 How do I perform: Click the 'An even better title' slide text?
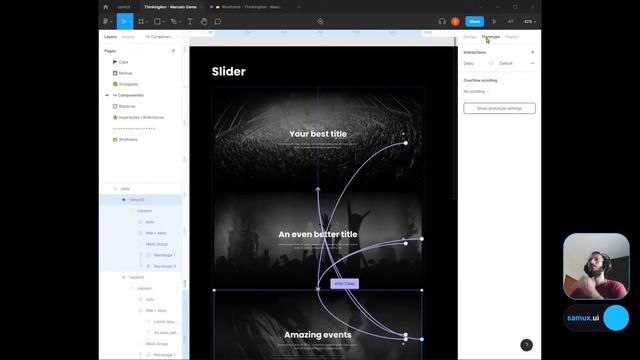click(318, 234)
